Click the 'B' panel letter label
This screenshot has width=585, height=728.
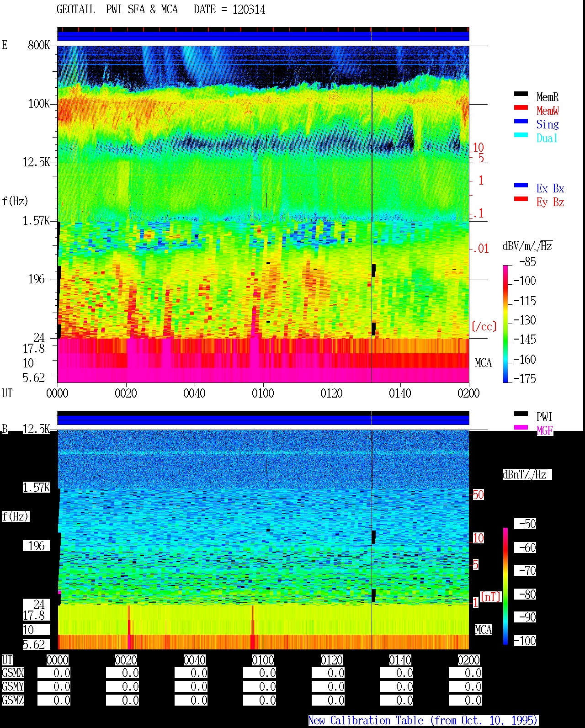(5, 429)
